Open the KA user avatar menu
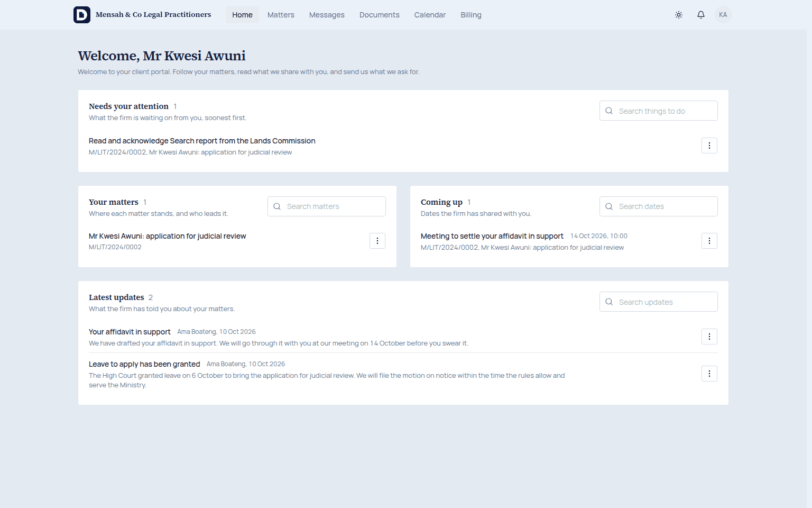The width and height of the screenshot is (812, 508). click(x=723, y=15)
